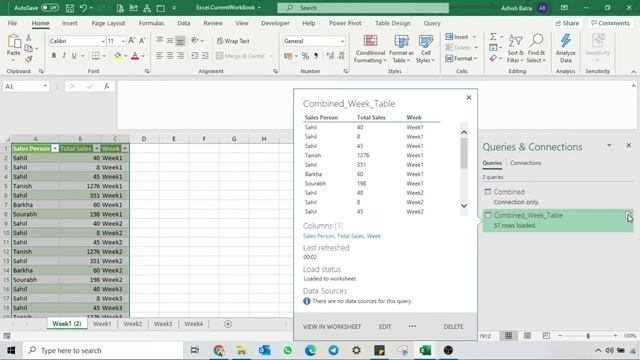Open Excel from the taskbar
The image size is (640, 360).
pyautogui.click(x=425, y=350)
